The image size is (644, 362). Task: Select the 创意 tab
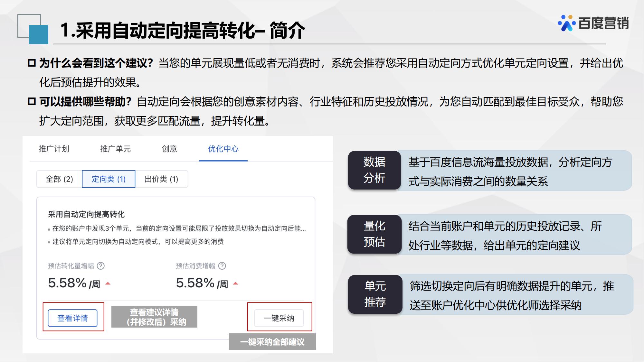point(169,149)
